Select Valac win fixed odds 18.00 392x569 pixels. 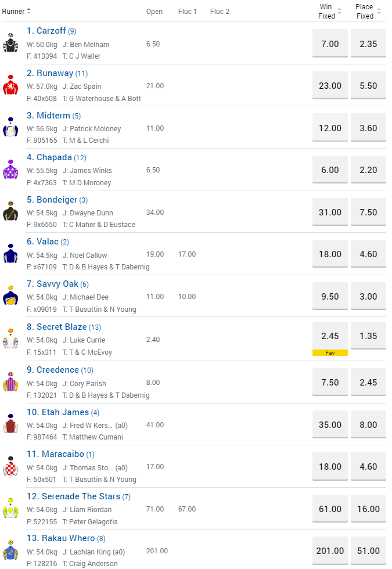330,254
